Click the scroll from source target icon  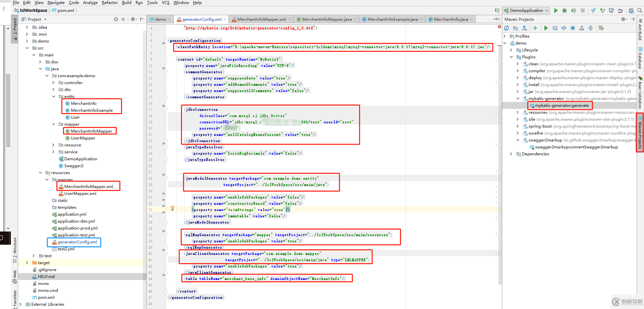[x=116, y=19]
